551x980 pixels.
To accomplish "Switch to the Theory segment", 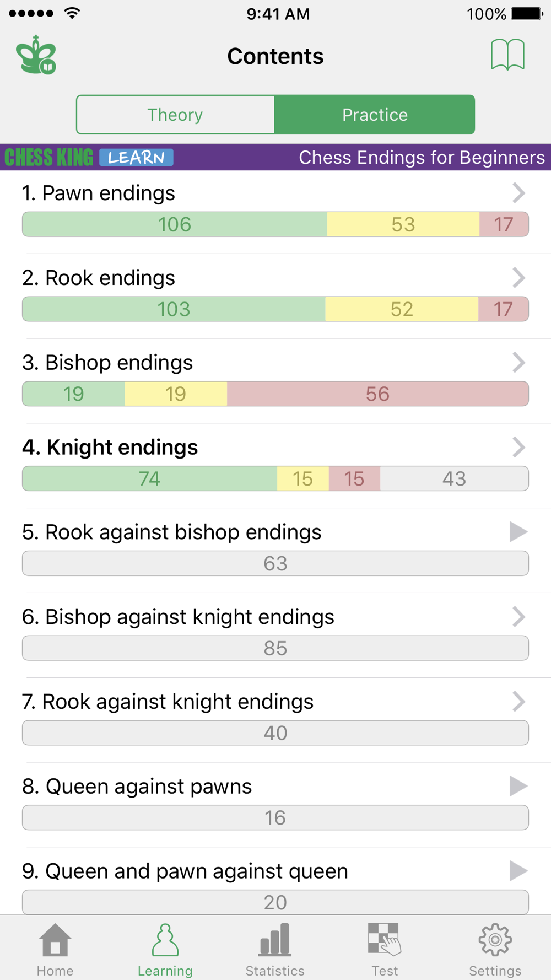I will point(175,115).
